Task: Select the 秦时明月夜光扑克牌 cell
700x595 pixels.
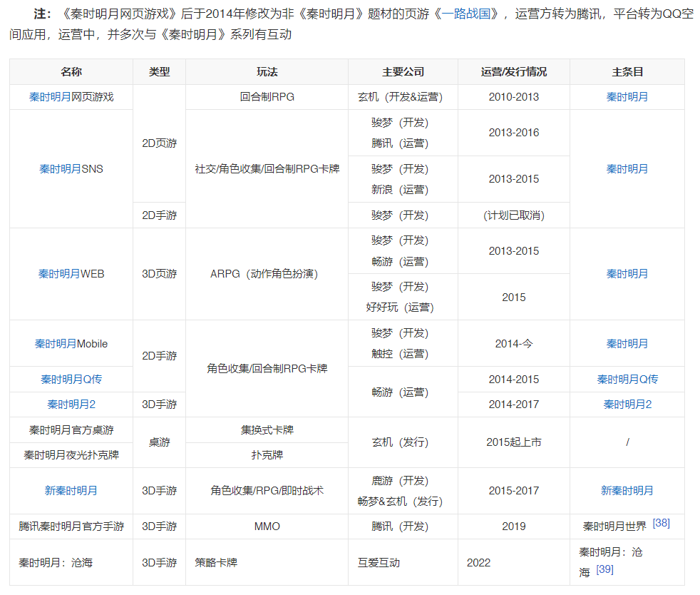Action: [x=71, y=455]
